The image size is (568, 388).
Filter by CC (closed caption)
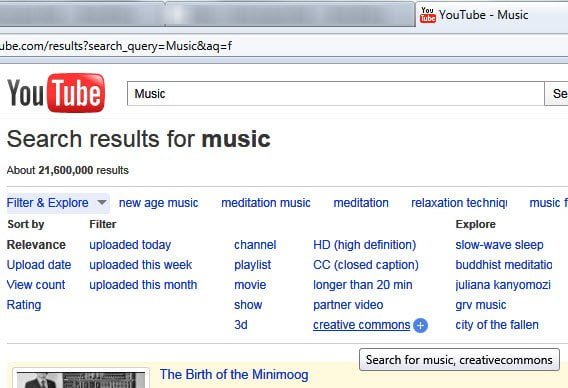click(366, 265)
